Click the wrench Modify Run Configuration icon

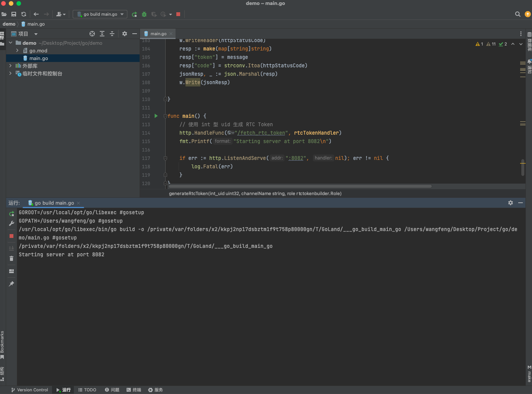pos(11,223)
